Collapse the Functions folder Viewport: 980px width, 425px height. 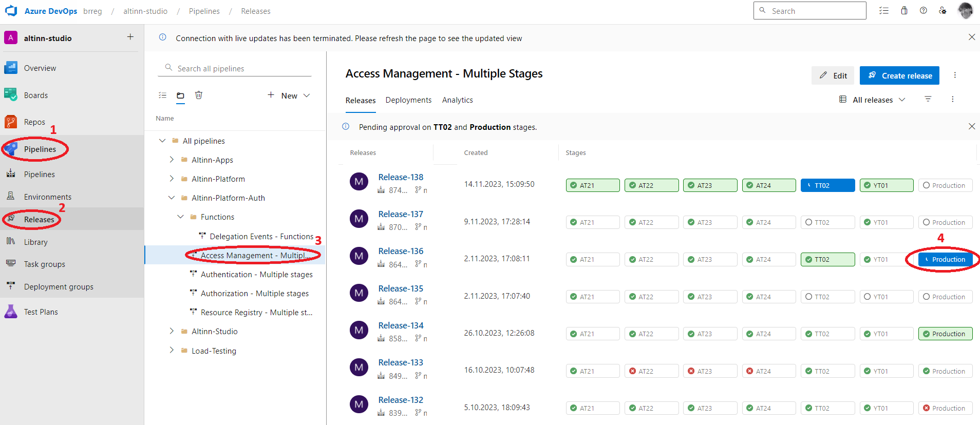(180, 217)
